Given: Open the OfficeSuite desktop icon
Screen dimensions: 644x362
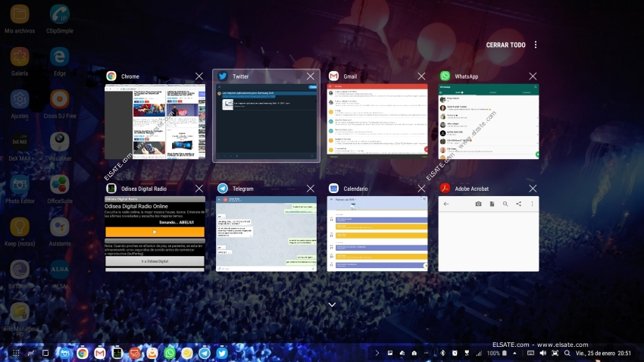Looking at the screenshot, I should pyautogui.click(x=60, y=189).
